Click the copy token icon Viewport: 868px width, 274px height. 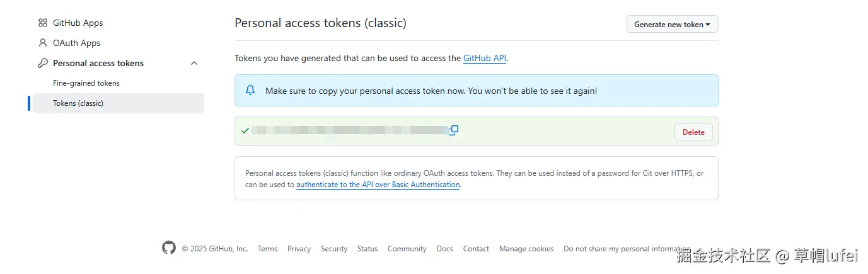(454, 130)
